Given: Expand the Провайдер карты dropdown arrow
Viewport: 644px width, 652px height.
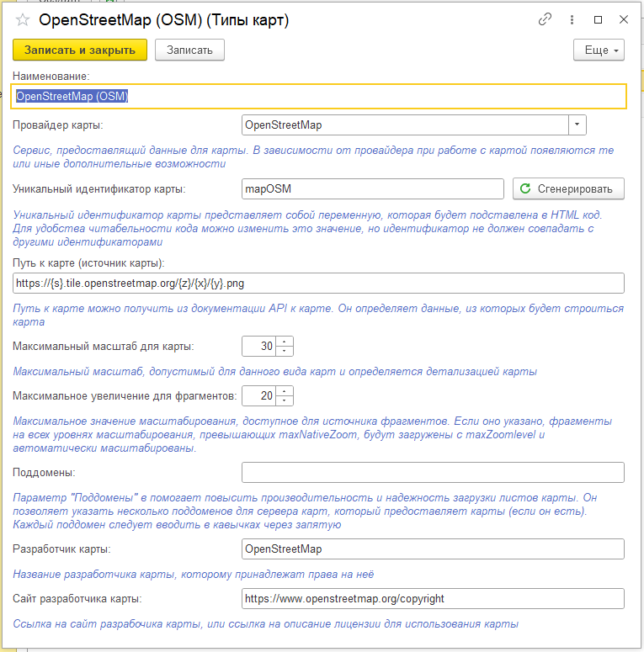Looking at the screenshot, I should [x=577, y=125].
